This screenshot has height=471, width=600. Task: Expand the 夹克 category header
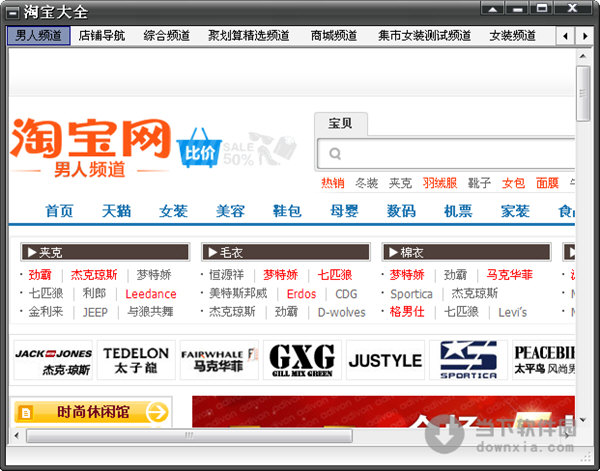pos(105,252)
